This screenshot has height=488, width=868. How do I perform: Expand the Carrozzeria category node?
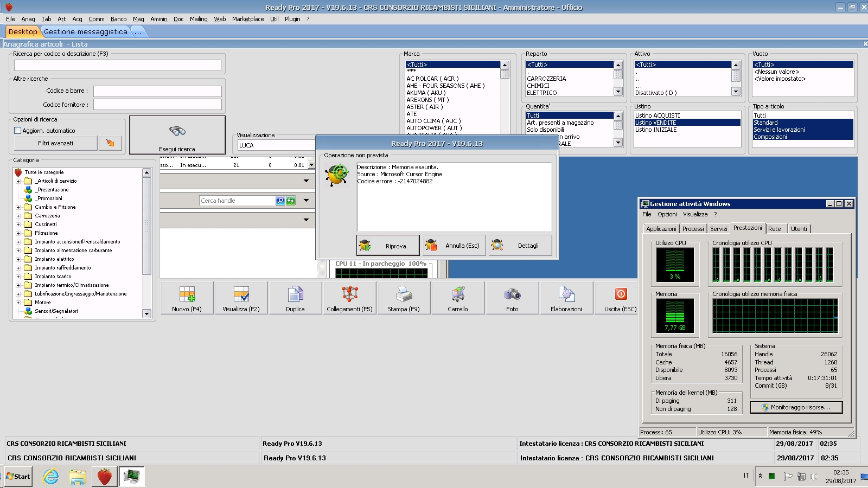click(18, 216)
